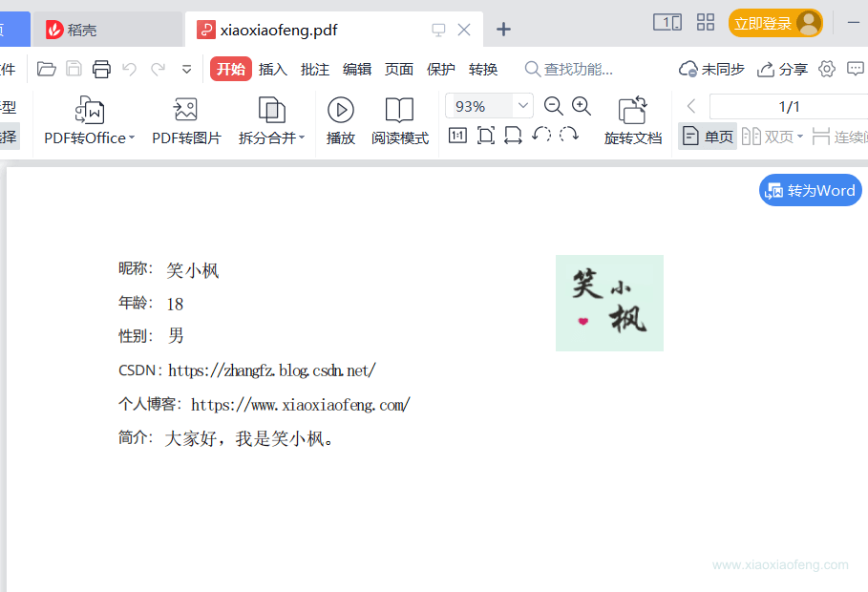This screenshot has width=868, height=592.
Task: Zoom in with the plus magnifier
Action: point(582,106)
